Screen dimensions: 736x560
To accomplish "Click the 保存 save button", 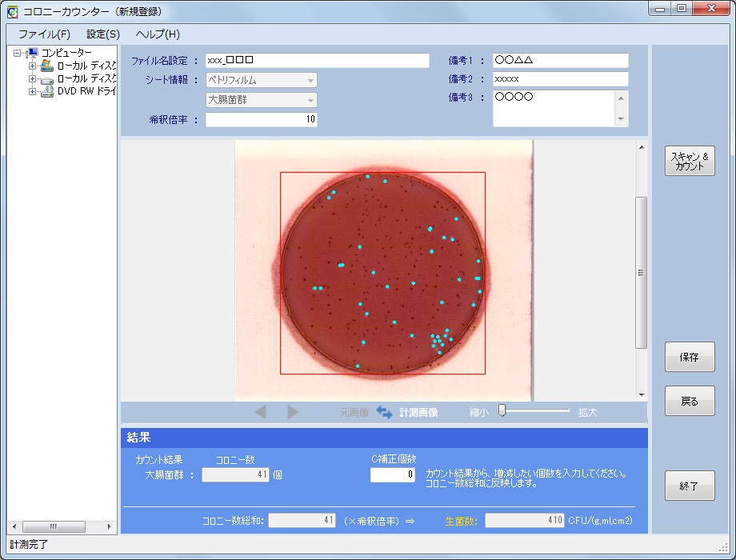I will 690,357.
